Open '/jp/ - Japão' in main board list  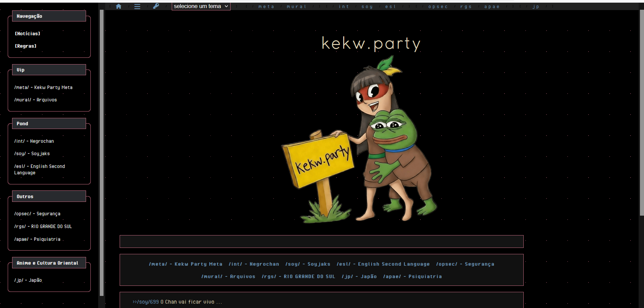359,276
